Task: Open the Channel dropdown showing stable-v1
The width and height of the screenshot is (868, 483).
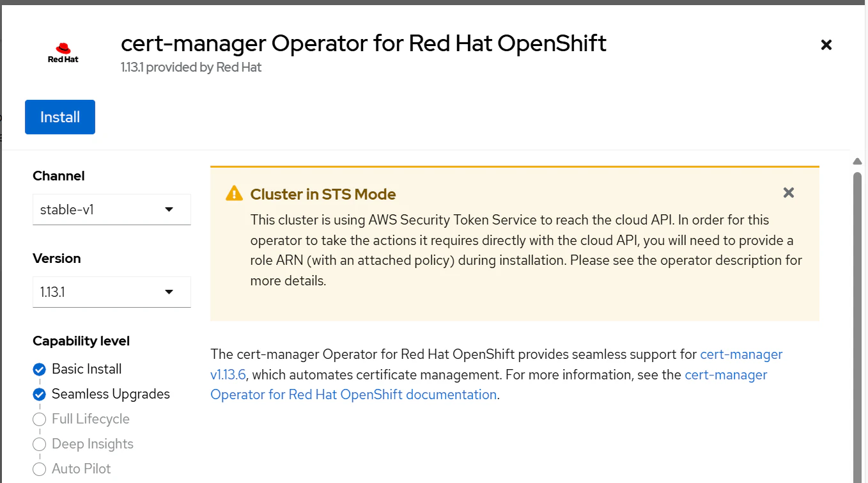Action: (112, 209)
